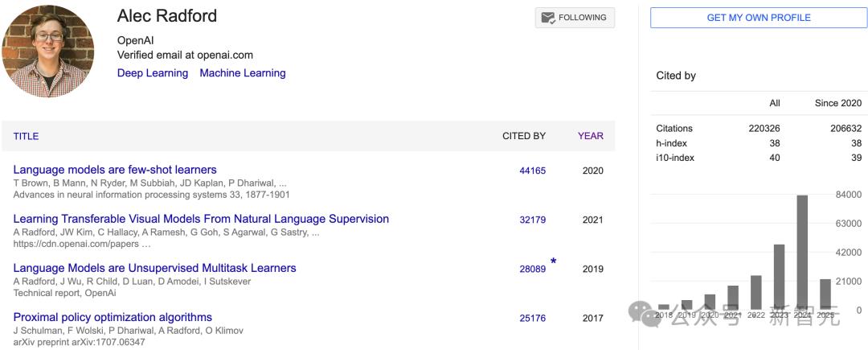Open 'Language models are few-shot learners' paper
The width and height of the screenshot is (868, 350).
tap(115, 170)
